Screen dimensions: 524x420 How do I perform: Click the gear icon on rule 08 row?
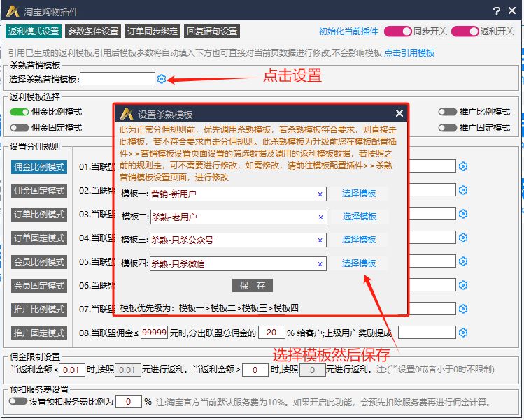[x=463, y=333]
